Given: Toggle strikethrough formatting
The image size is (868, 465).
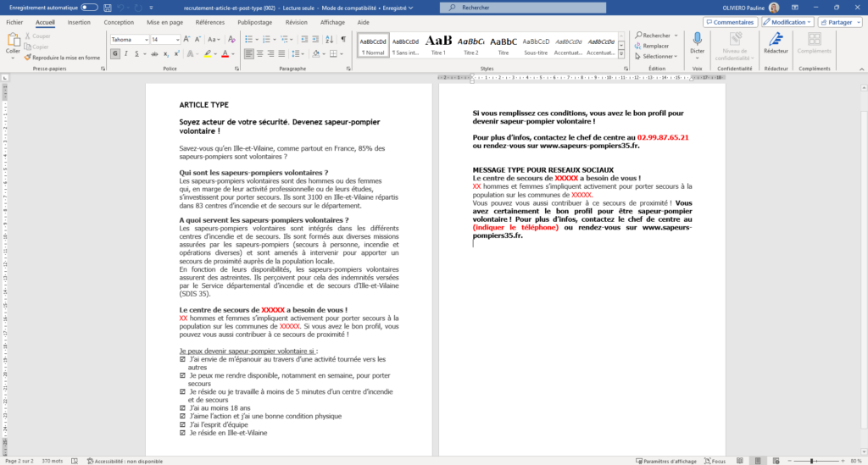Looking at the screenshot, I should click(154, 54).
